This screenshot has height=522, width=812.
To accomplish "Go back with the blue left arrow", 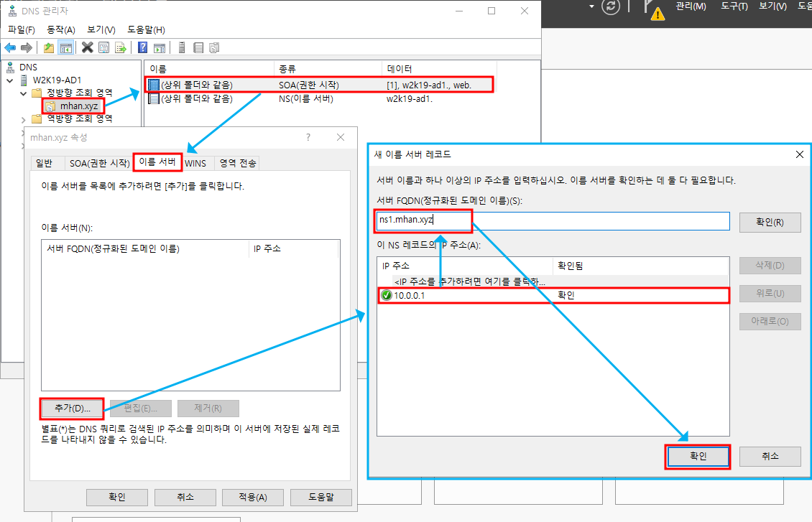I will tap(10, 48).
